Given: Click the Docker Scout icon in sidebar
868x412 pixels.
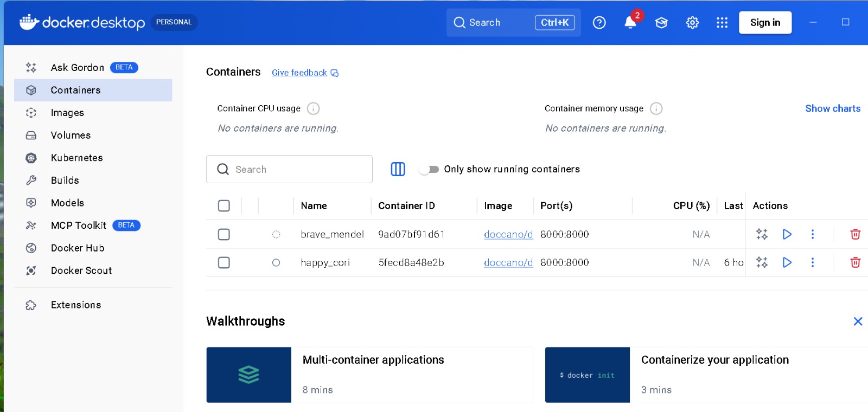Looking at the screenshot, I should coord(31,271).
